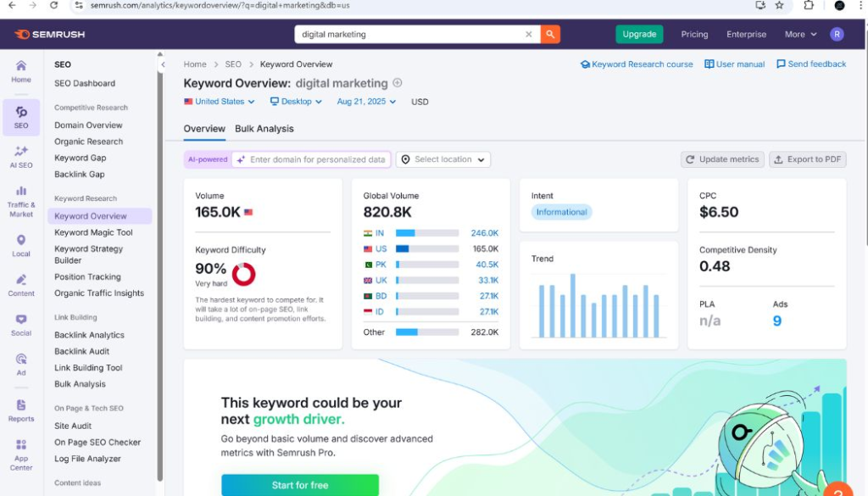Expand the More menu

click(x=800, y=34)
